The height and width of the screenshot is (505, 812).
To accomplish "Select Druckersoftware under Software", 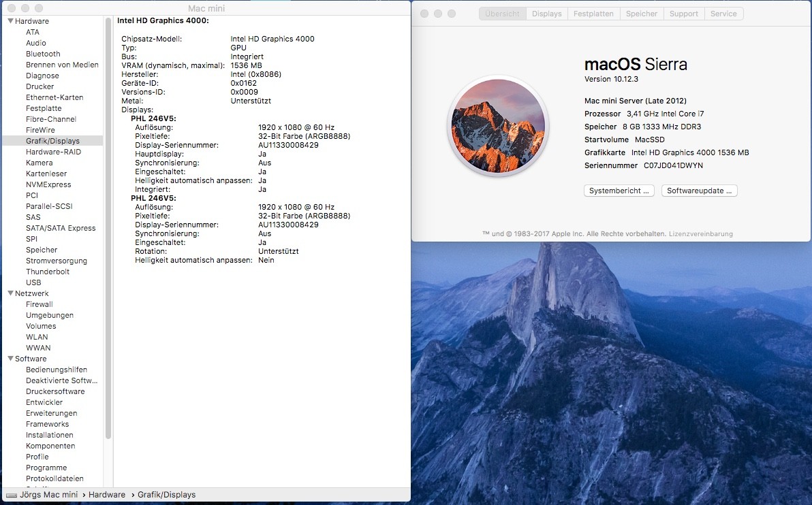I will point(55,391).
